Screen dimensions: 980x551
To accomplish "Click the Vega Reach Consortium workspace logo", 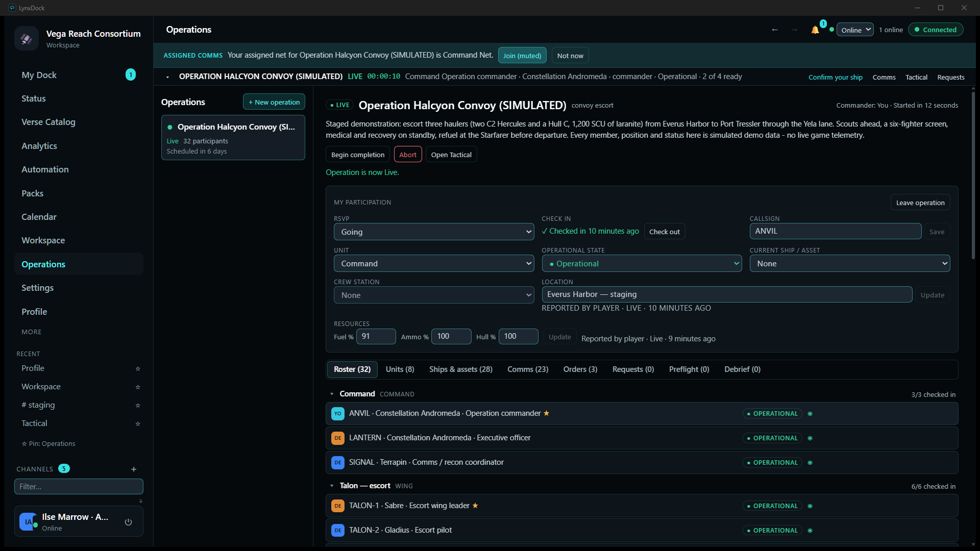I will [27, 39].
